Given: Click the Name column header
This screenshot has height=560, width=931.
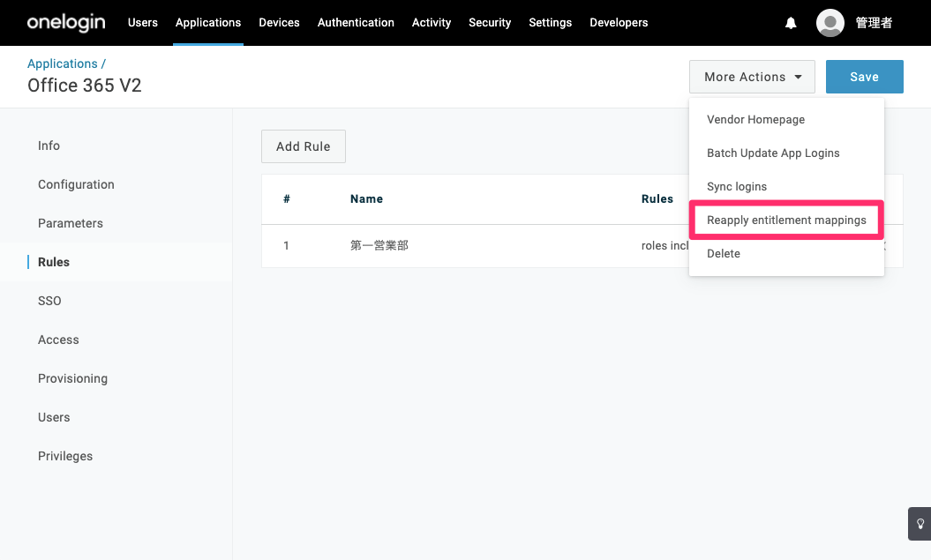Looking at the screenshot, I should click(x=366, y=198).
